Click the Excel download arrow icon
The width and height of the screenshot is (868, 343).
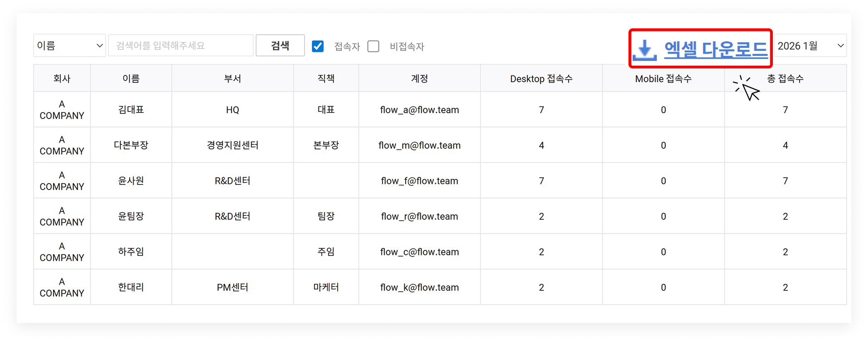[x=645, y=50]
